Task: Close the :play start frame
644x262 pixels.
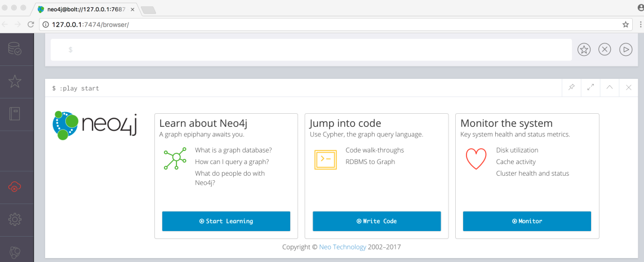Action: click(629, 87)
